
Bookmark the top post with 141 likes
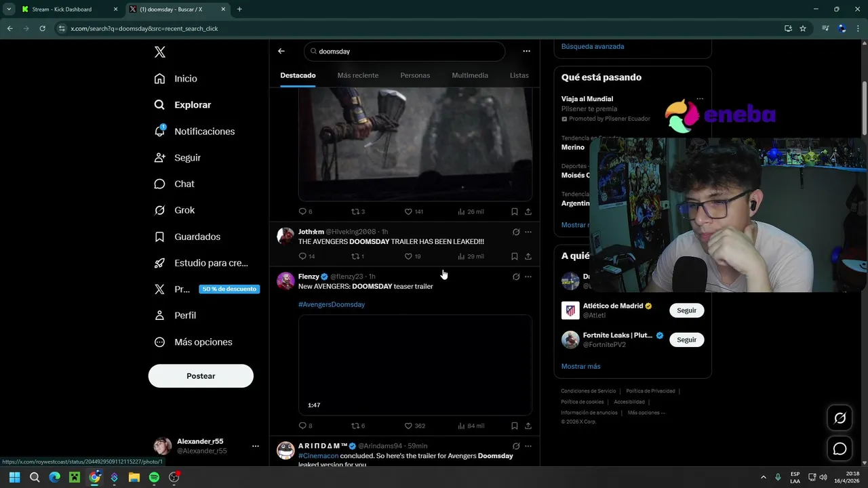pyautogui.click(x=515, y=211)
